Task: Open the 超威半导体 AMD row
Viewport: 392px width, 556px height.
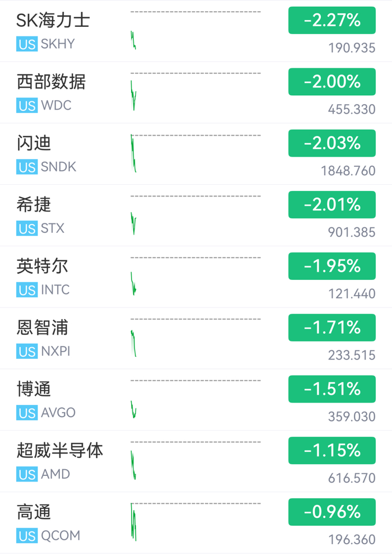Action: 196,461
